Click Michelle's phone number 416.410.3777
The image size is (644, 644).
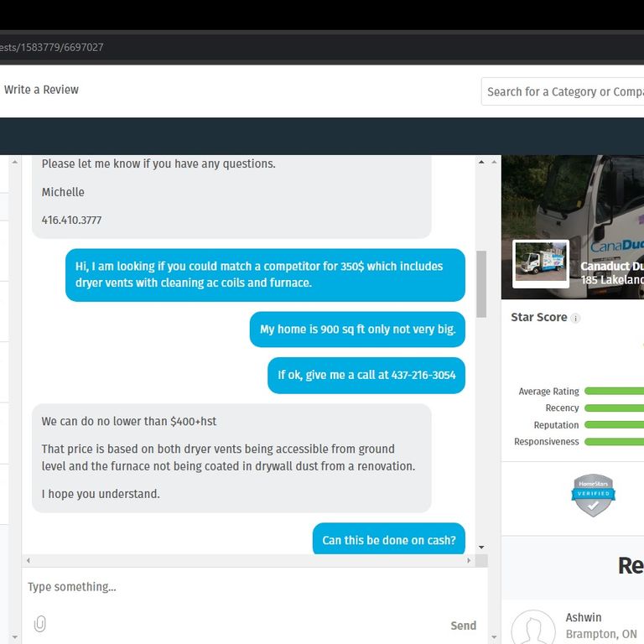tap(71, 220)
